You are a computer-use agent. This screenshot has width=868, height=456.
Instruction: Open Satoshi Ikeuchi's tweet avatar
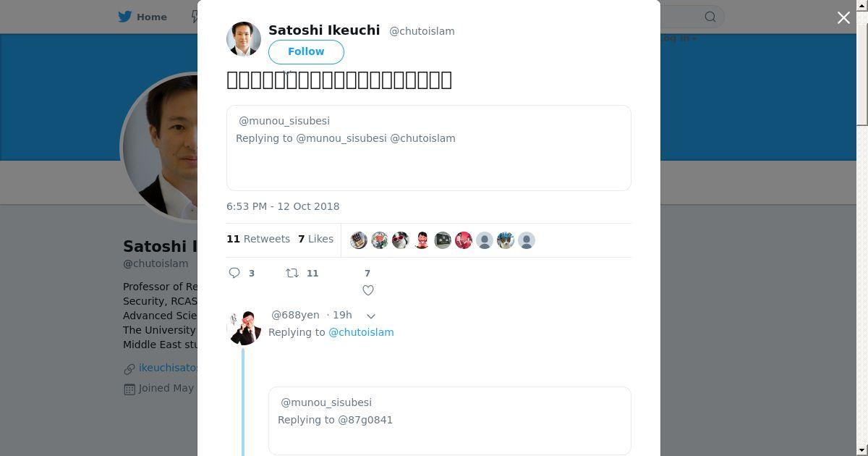(x=244, y=39)
